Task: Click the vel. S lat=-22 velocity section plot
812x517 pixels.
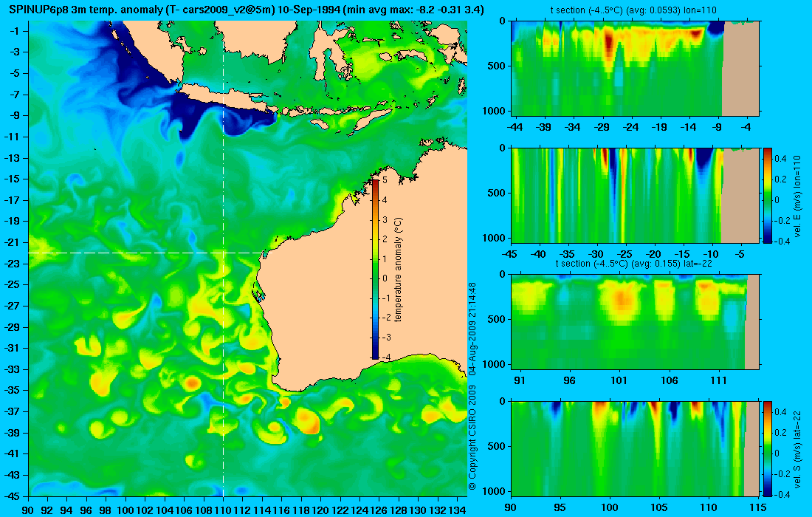Action: click(x=635, y=448)
